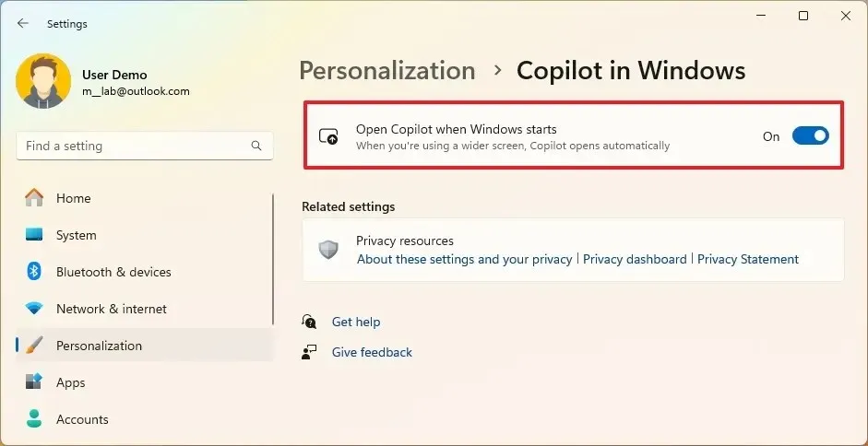Turn off Open Copilot when Windows starts

(810, 136)
